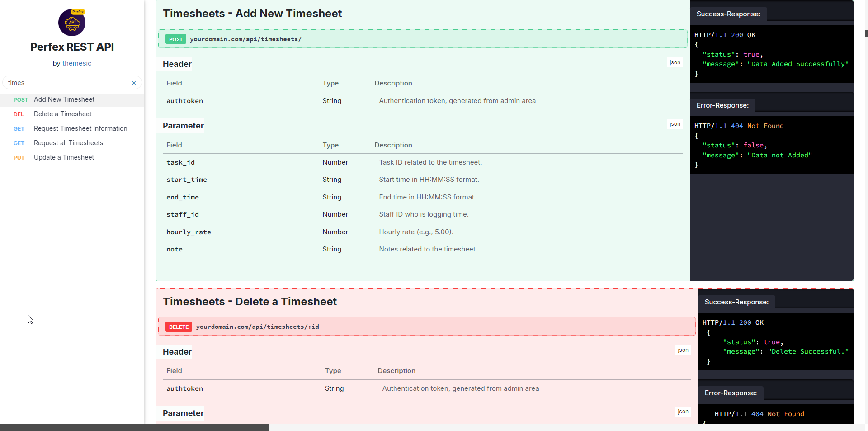
Task: Click the red DELETE method badge
Action: pos(179,327)
